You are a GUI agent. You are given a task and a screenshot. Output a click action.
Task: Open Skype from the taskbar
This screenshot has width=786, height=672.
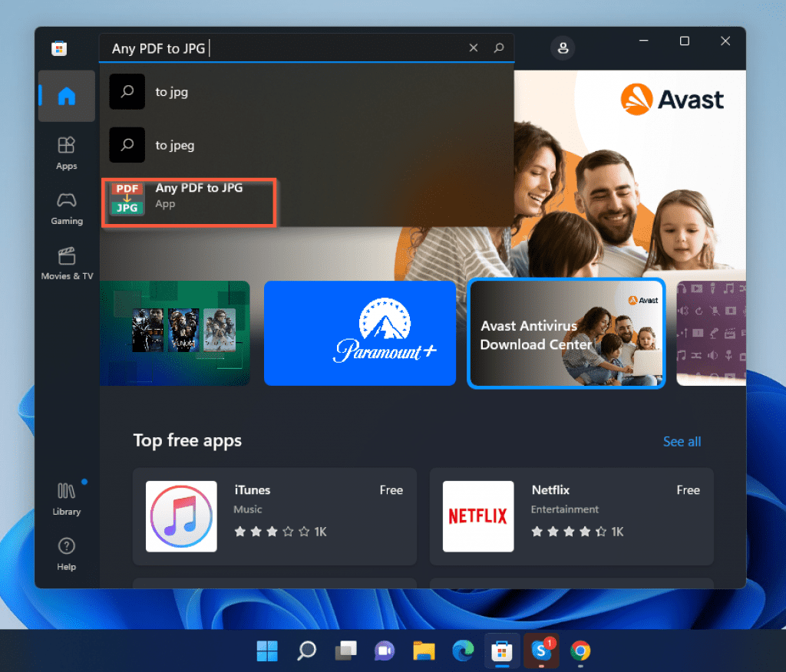click(x=541, y=651)
